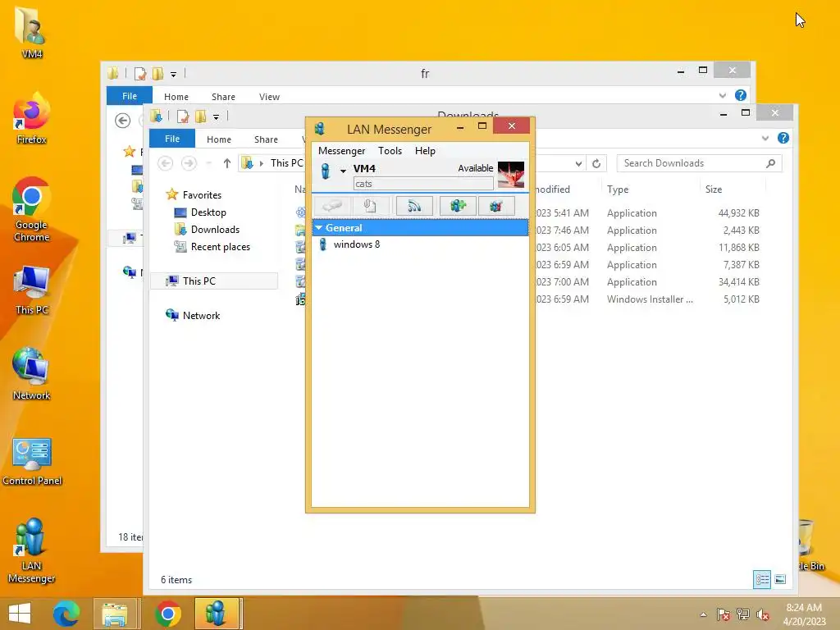Select Downloads in the navigation pane

(215, 230)
